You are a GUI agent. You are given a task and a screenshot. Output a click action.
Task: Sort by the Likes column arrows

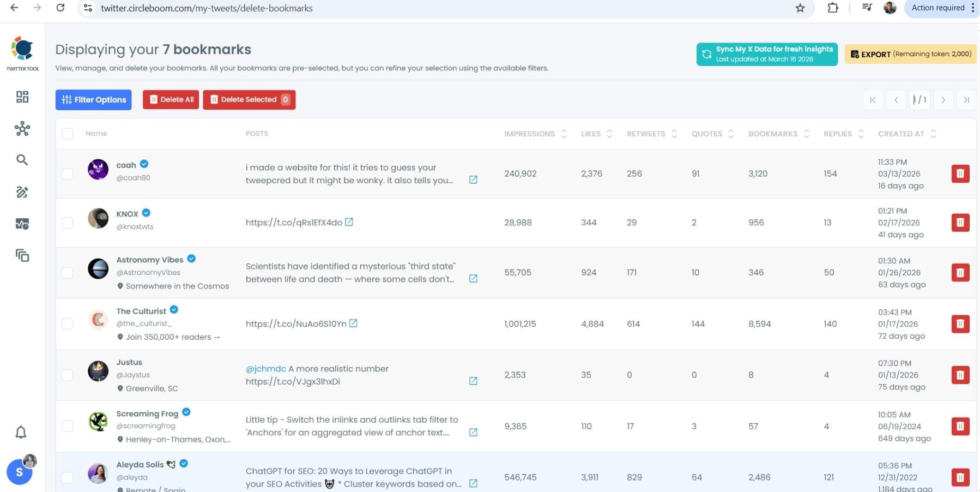[609, 134]
